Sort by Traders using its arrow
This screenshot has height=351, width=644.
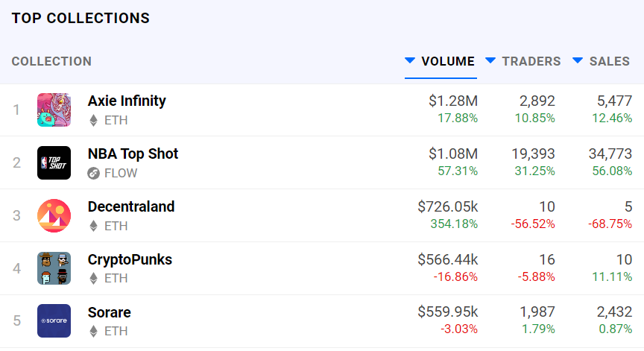490,60
